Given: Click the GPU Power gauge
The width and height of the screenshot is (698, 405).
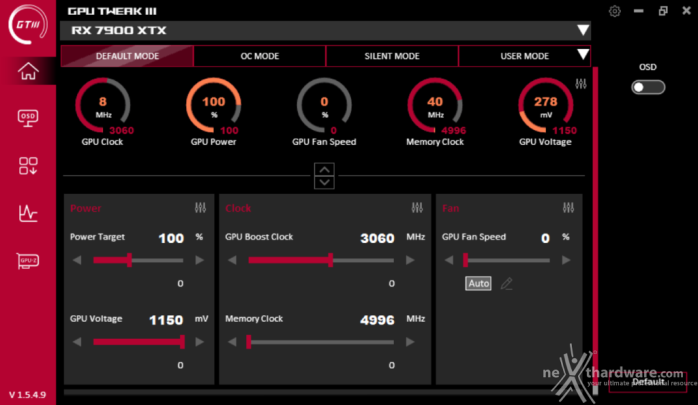Looking at the screenshot, I should [x=214, y=105].
